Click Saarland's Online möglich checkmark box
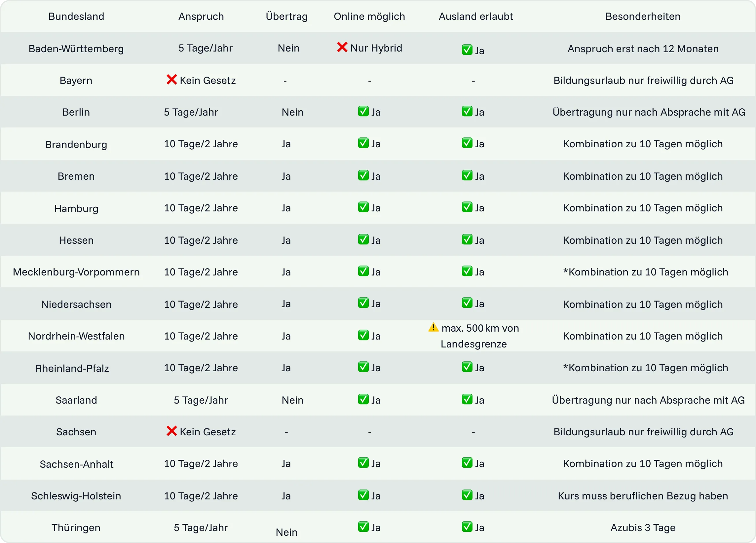Viewport: 756px width, 543px height. tap(363, 399)
